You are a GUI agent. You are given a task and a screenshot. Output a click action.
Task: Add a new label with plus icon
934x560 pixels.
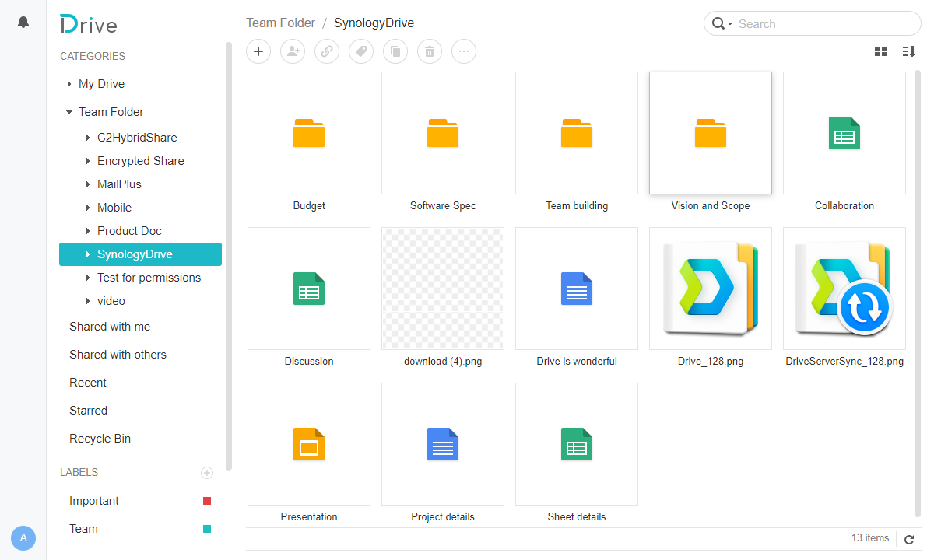tap(207, 472)
